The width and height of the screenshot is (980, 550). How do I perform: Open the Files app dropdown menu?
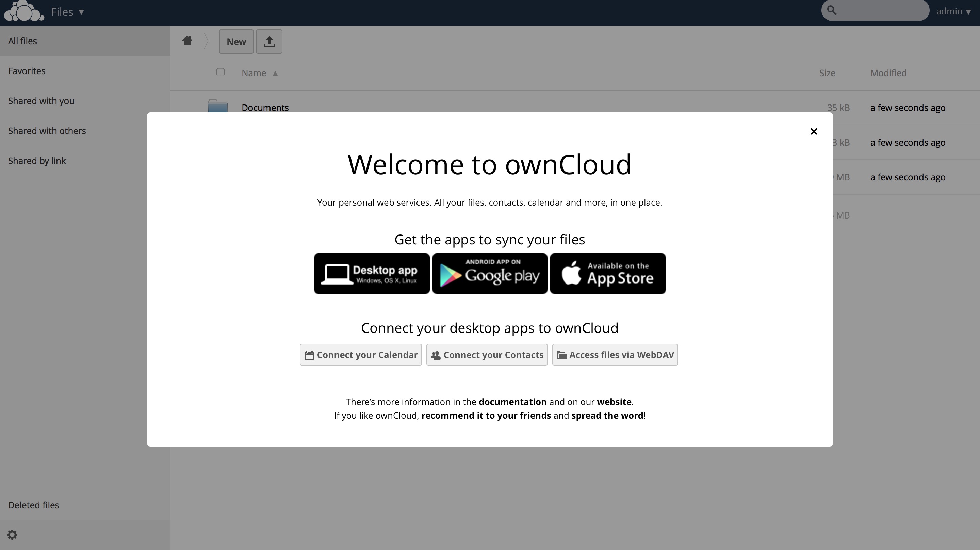[x=67, y=12]
